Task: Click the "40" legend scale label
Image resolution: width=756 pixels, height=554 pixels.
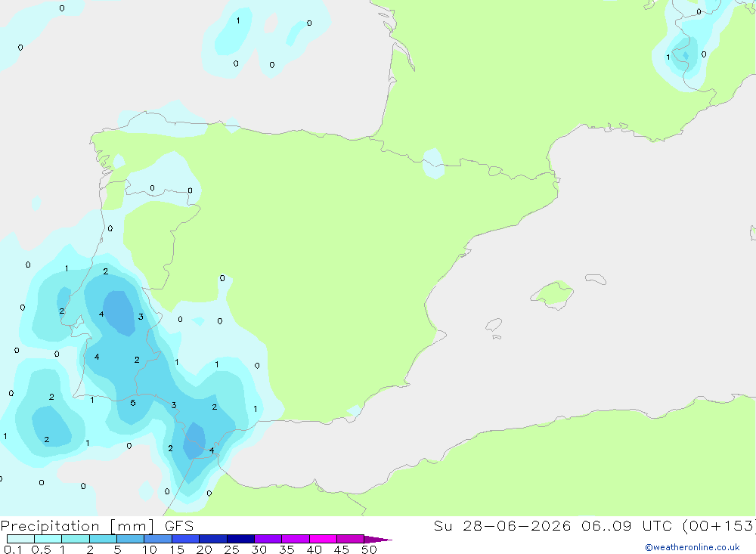Action: 314,549
